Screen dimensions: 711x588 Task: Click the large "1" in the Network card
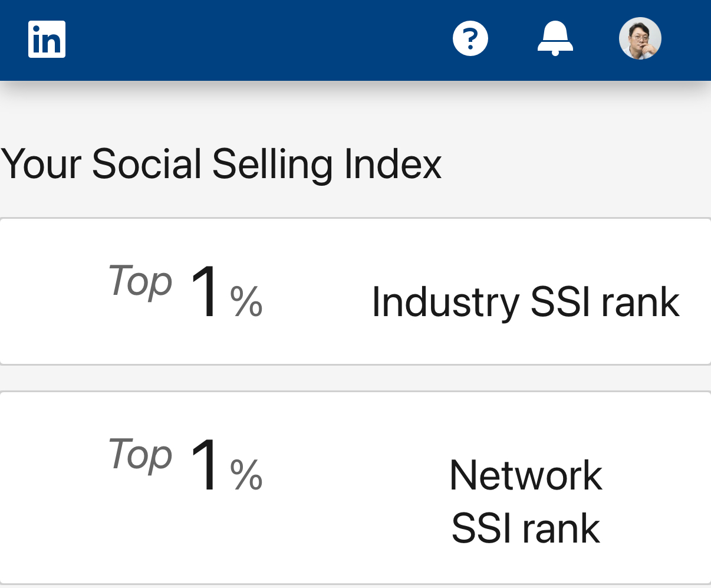tap(205, 465)
